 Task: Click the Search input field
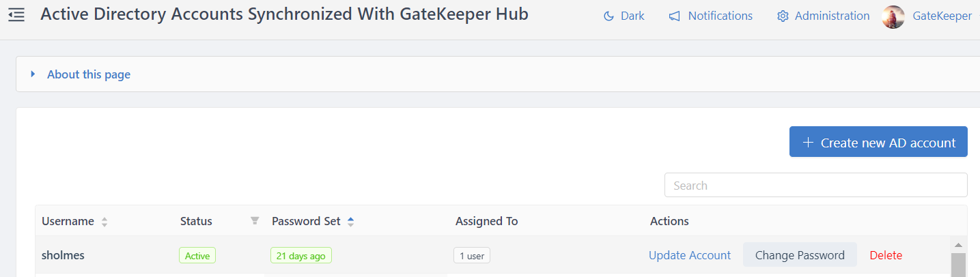[x=815, y=185]
